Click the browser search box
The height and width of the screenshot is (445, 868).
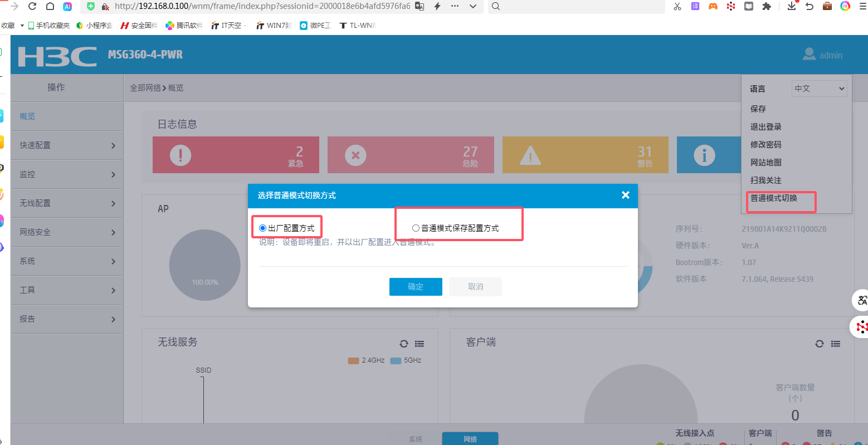click(x=577, y=7)
